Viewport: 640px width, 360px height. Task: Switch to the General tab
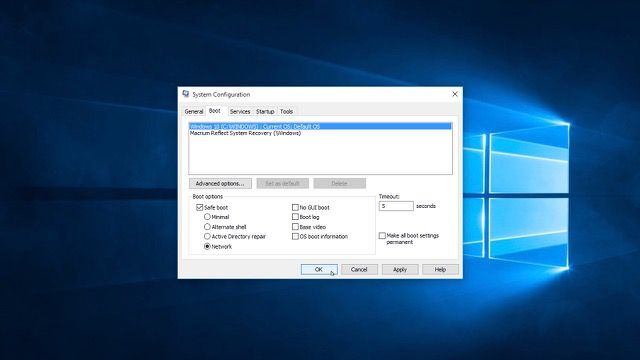click(193, 111)
